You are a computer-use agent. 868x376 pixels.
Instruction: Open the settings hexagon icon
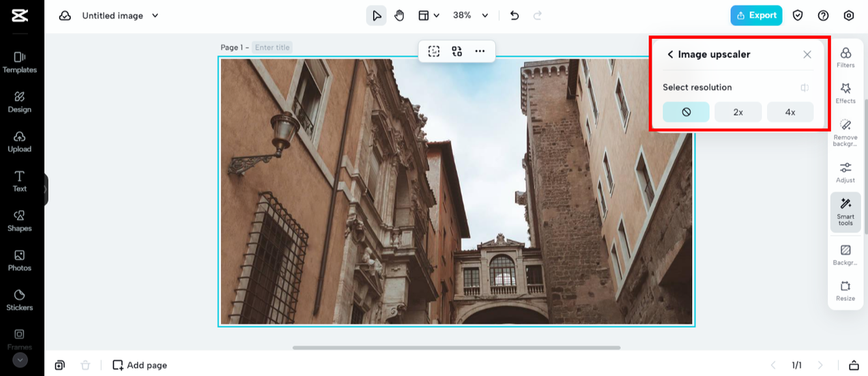click(849, 15)
